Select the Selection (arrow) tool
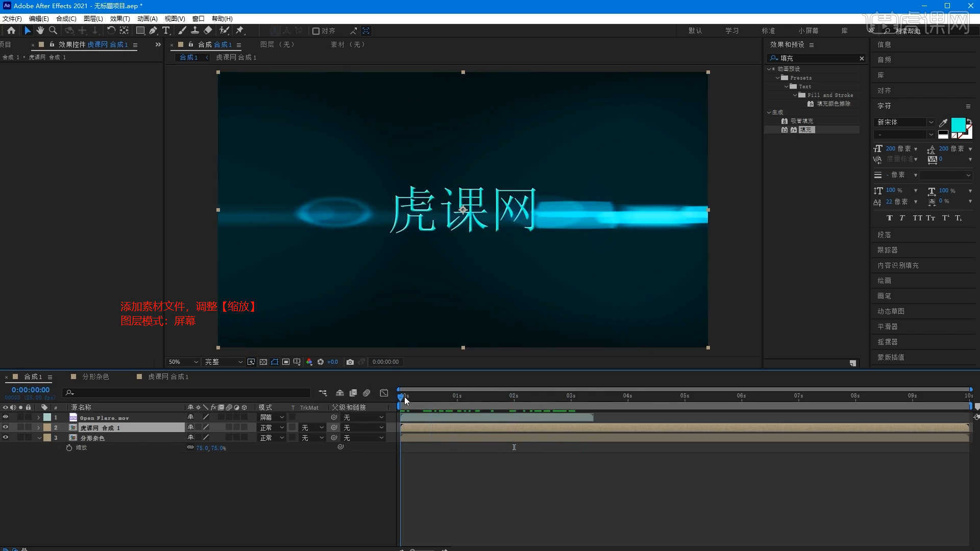980x551 pixels. point(28,31)
